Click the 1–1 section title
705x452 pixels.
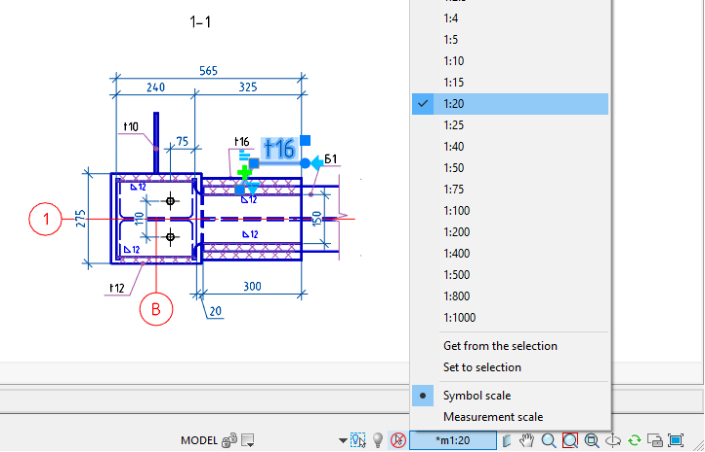[x=200, y=22]
